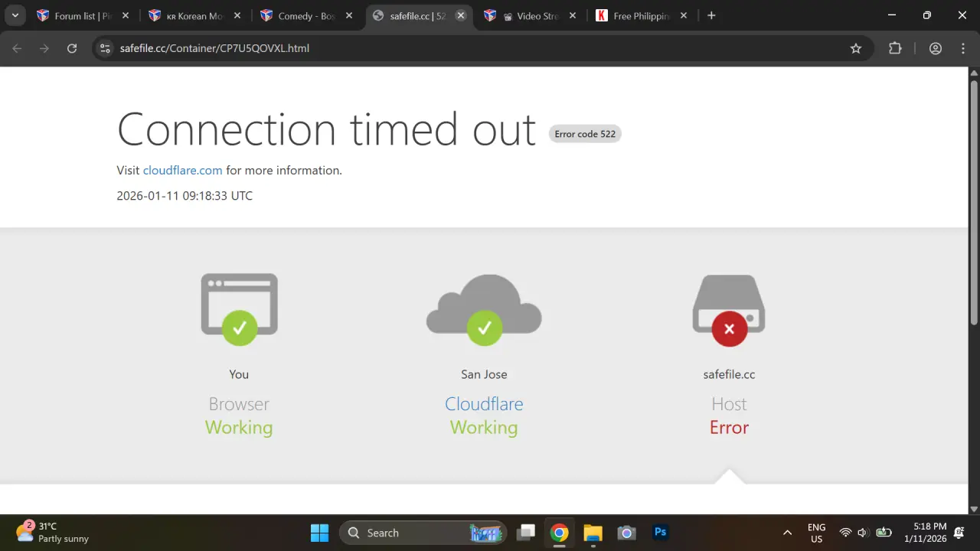980x551 pixels.
Task: Open the Camera app on taskbar
Action: (x=626, y=533)
